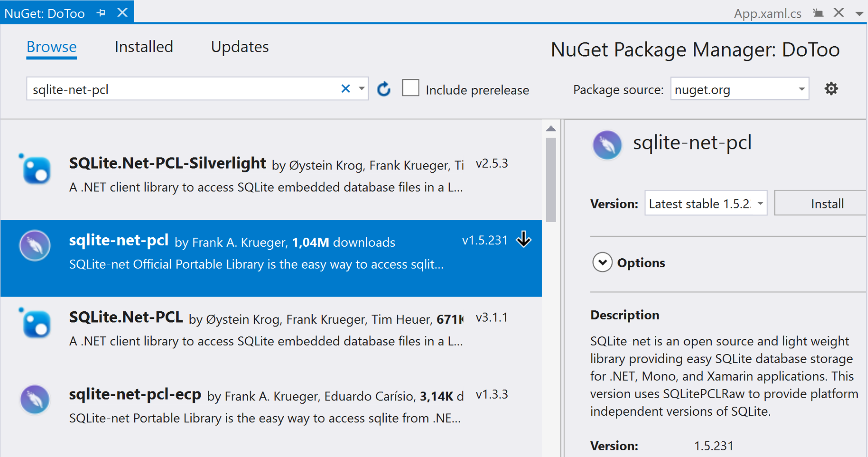Pin the NuGet: DoToo tab

click(101, 13)
